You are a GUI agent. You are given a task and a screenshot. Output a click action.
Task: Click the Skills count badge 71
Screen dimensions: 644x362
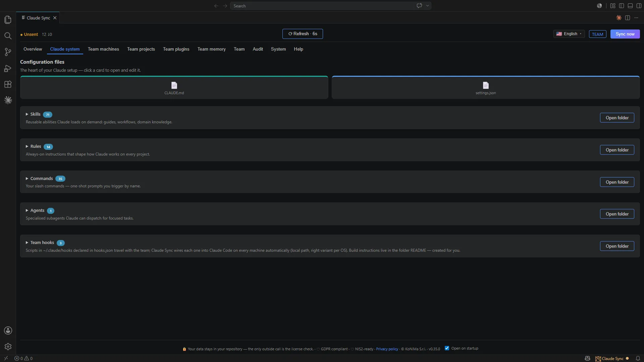pyautogui.click(x=48, y=115)
